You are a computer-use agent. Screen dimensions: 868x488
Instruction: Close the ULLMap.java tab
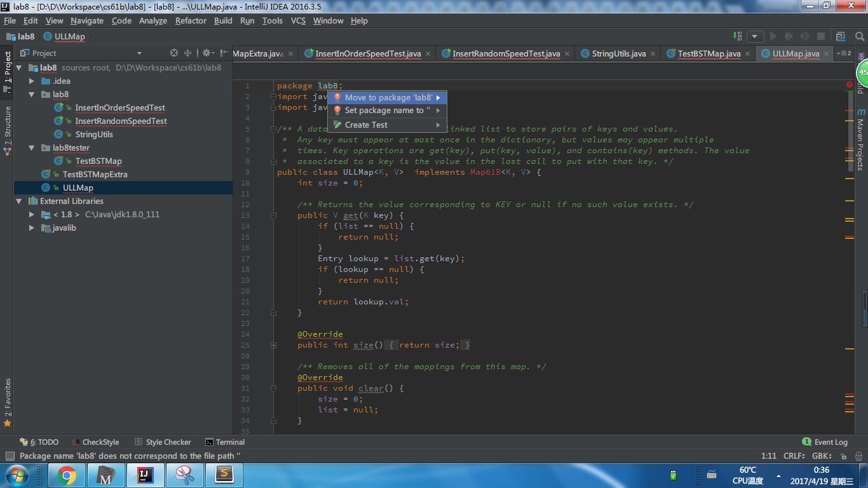click(x=827, y=54)
